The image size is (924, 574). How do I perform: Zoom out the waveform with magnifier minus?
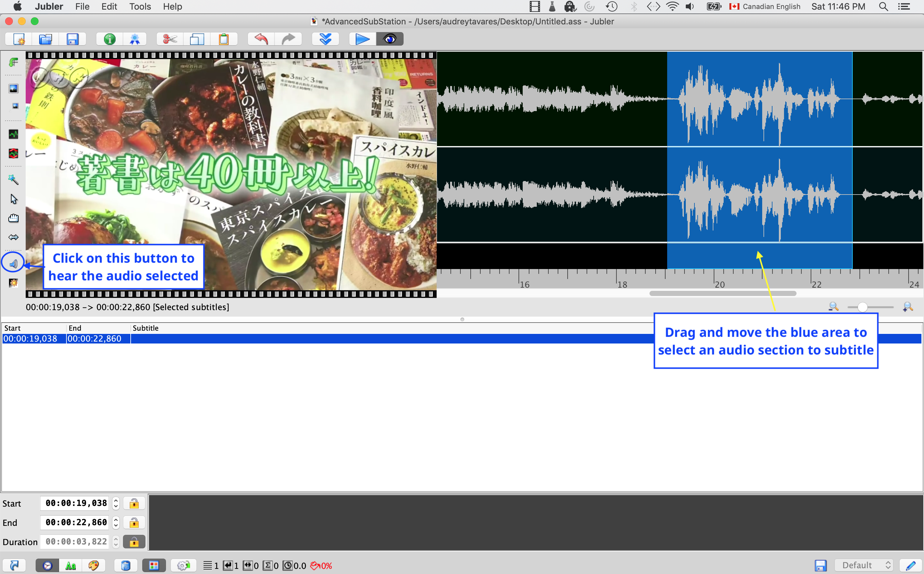coord(833,307)
